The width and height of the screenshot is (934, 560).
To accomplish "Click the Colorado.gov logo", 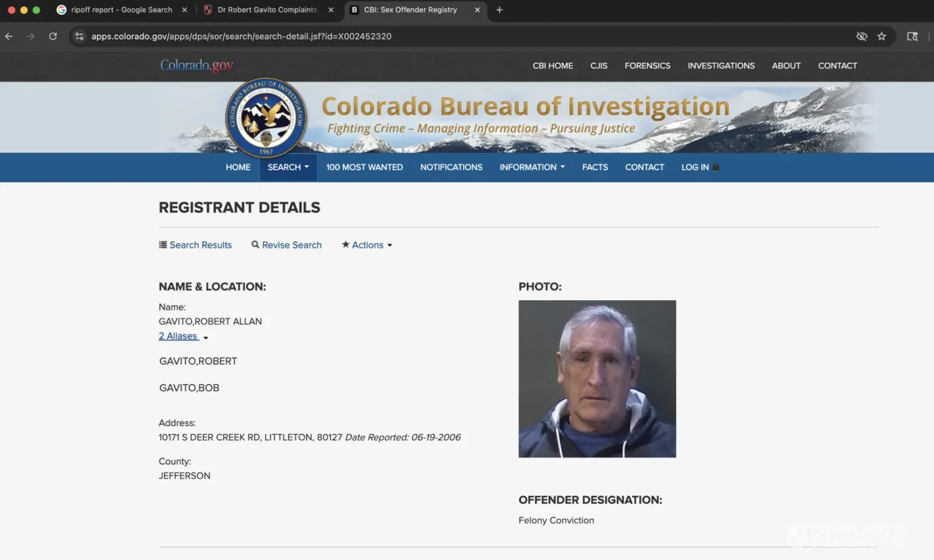I will point(197,66).
